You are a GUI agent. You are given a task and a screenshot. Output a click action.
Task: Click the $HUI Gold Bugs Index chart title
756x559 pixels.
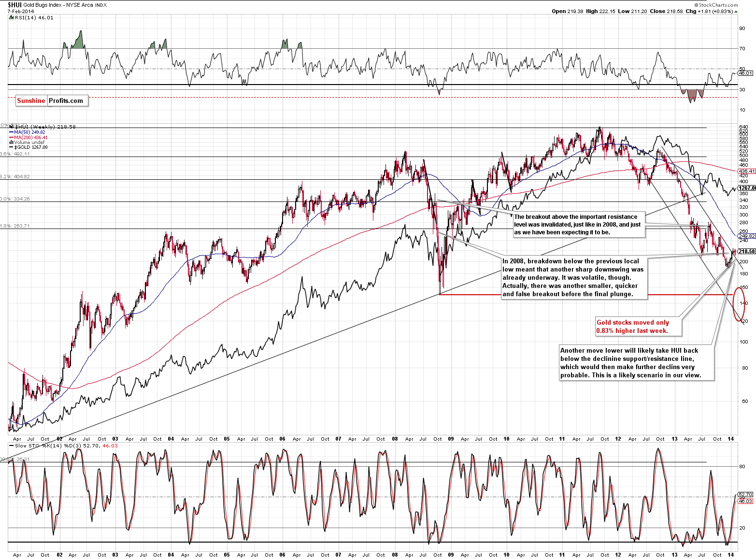57,5
